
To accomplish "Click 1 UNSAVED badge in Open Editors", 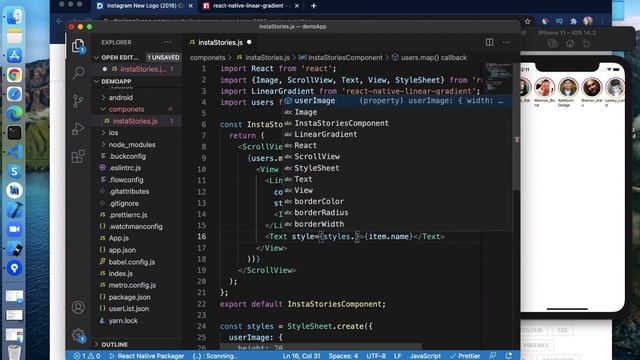I will pos(163,58).
